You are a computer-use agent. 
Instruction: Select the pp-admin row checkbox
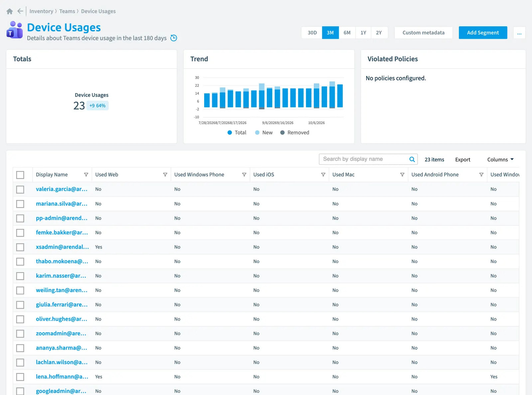[x=20, y=218]
